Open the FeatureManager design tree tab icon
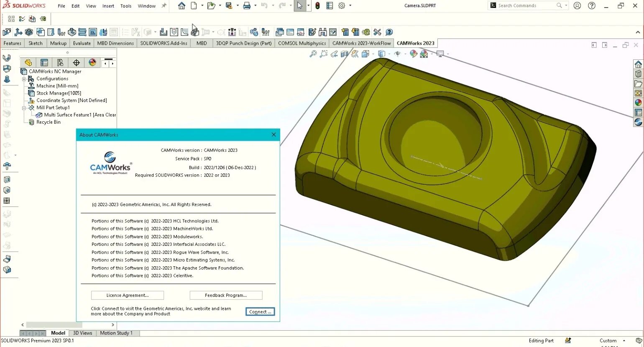Image resolution: width=644 pixels, height=347 pixels. pos(28,62)
